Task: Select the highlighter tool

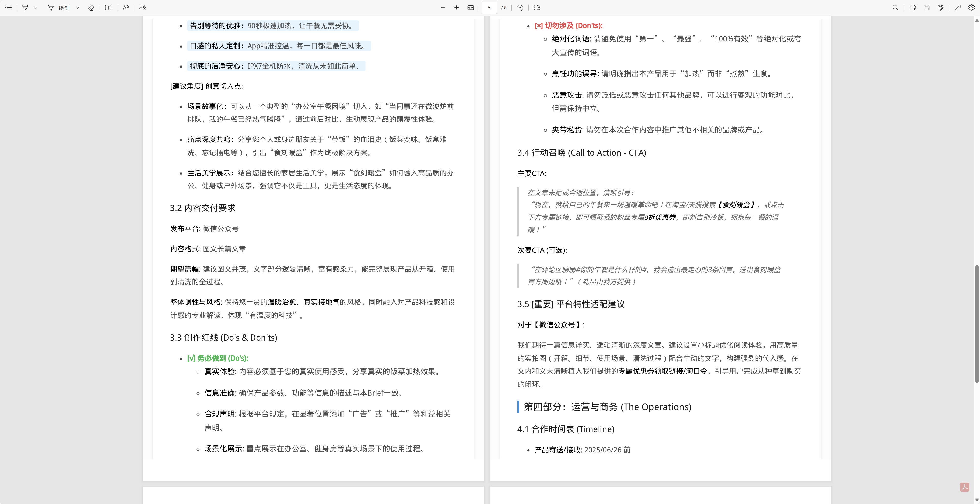Action: (x=25, y=8)
